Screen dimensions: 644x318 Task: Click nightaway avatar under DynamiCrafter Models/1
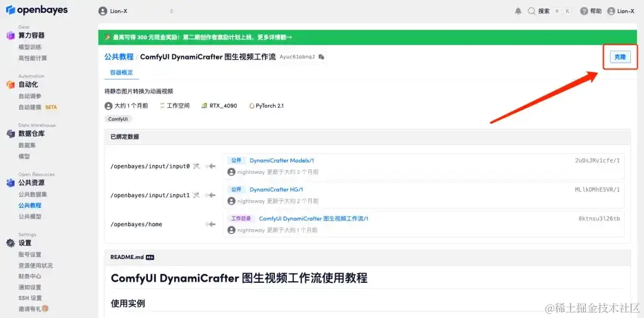tap(231, 172)
